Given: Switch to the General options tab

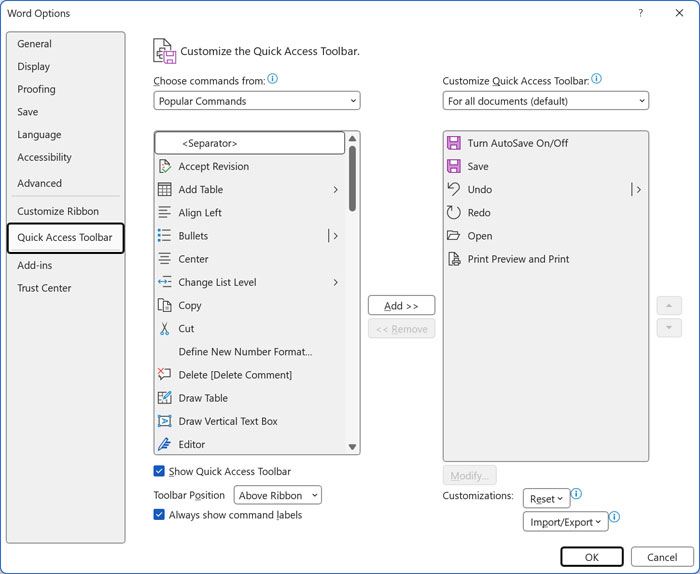Looking at the screenshot, I should pyautogui.click(x=66, y=44).
